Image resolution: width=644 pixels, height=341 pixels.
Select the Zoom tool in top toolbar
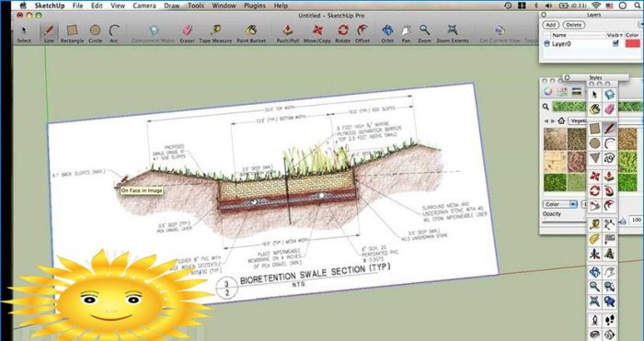pyautogui.click(x=424, y=33)
